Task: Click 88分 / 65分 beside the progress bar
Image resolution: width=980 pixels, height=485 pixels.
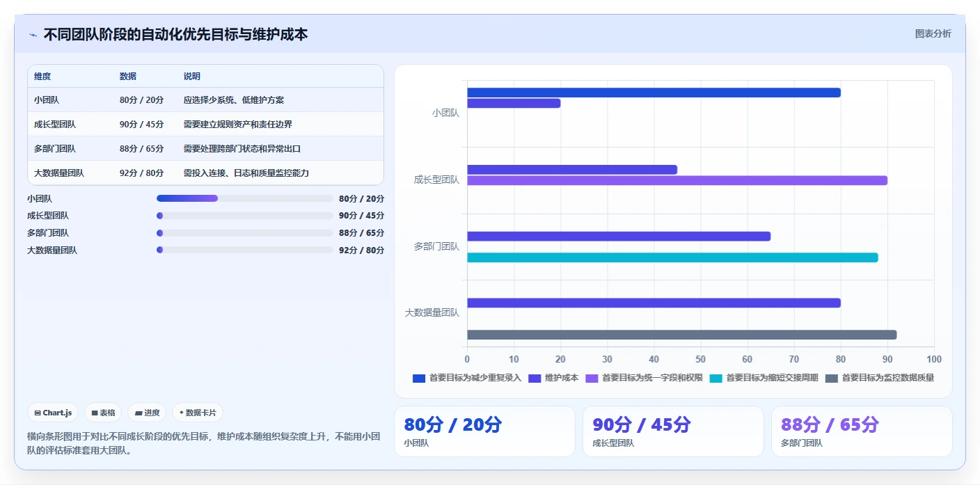Action: (361, 233)
